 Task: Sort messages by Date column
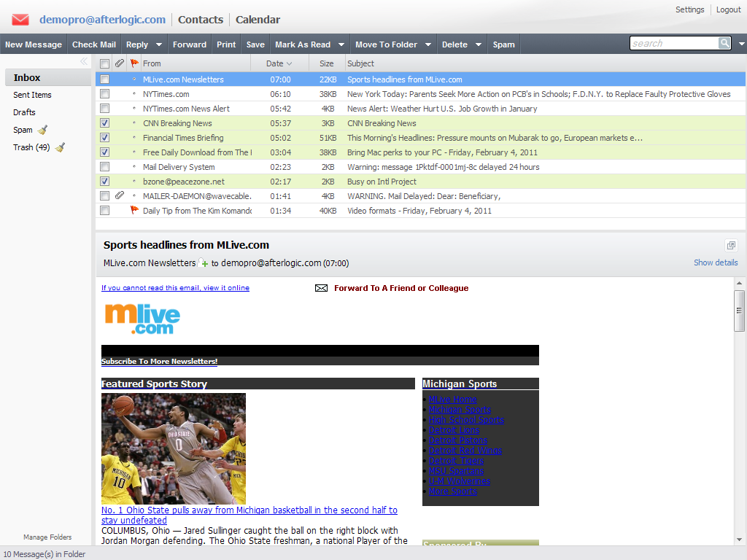tap(279, 63)
